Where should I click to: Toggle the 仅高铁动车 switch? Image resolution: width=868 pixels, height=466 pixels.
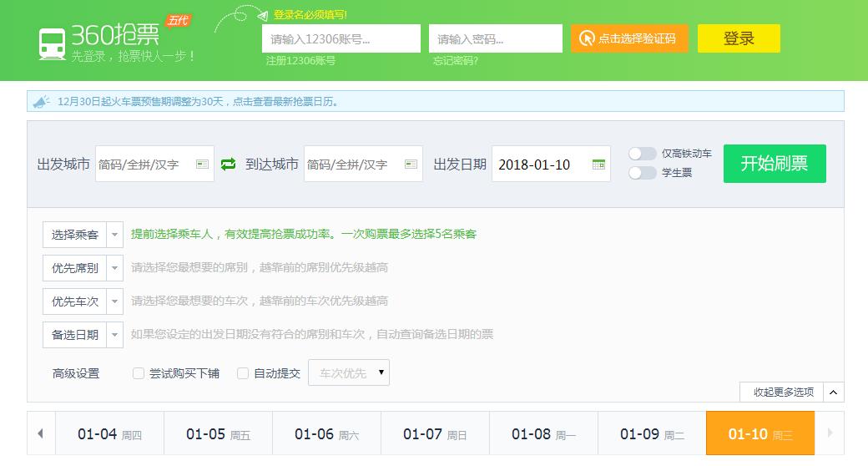click(x=642, y=154)
